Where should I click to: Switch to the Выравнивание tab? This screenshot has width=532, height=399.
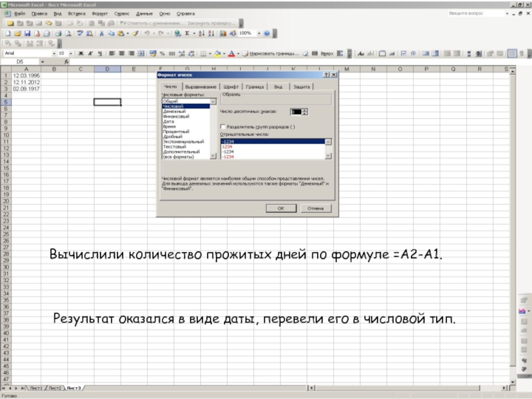[x=200, y=86]
